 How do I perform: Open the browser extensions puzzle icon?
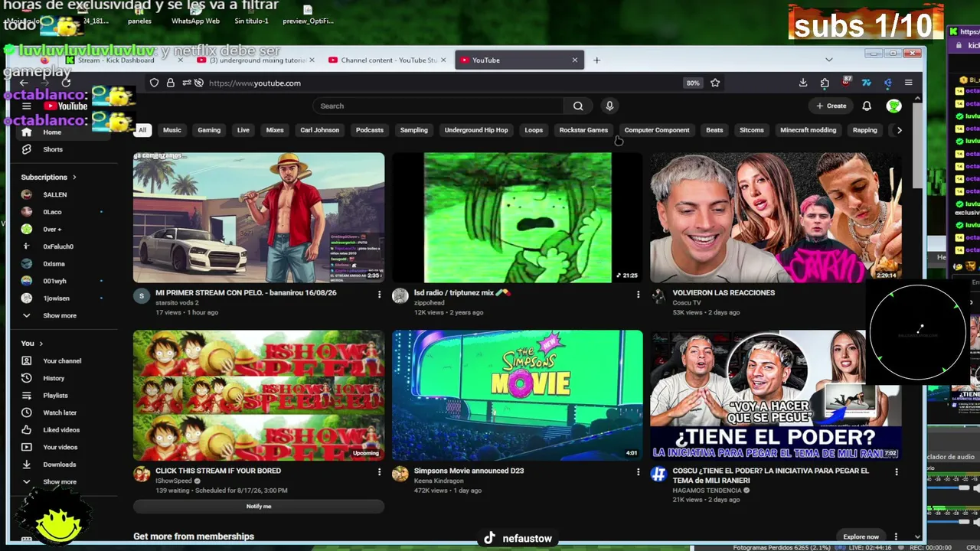point(825,83)
